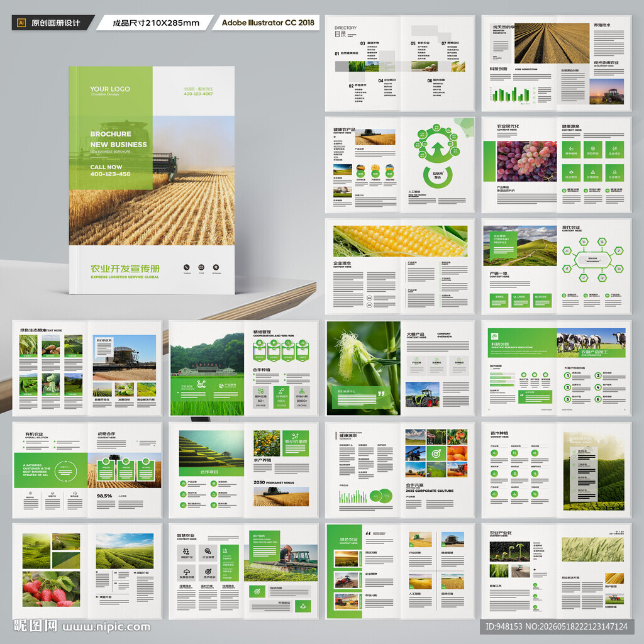
Task: Click numbered circle 4 in 科研创新 spread
Action: coord(598,387)
